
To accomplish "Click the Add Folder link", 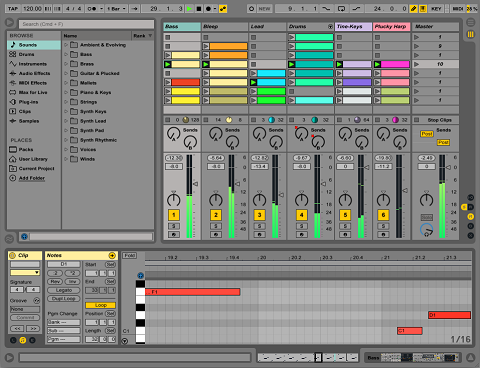I will [32, 178].
